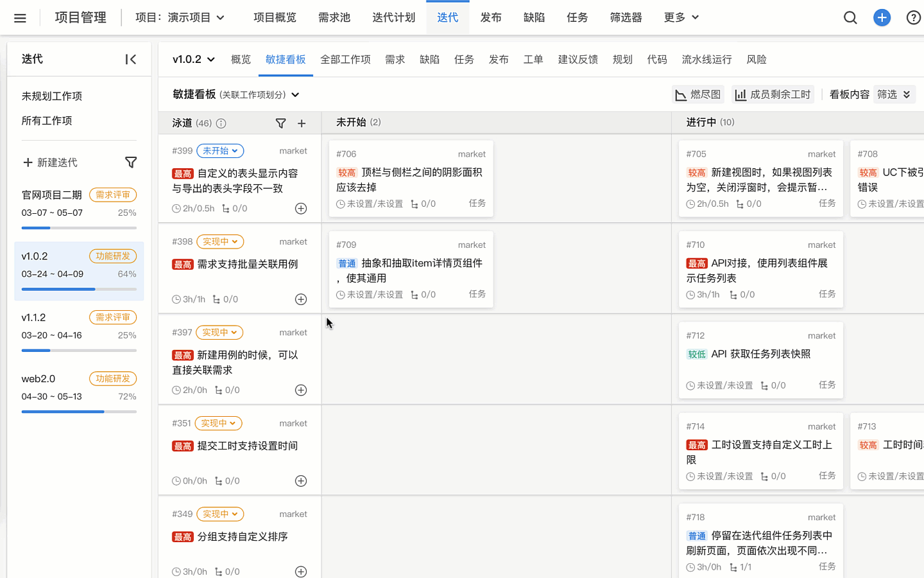
Task: Click the subtask branch icon on card #709
Action: point(415,295)
